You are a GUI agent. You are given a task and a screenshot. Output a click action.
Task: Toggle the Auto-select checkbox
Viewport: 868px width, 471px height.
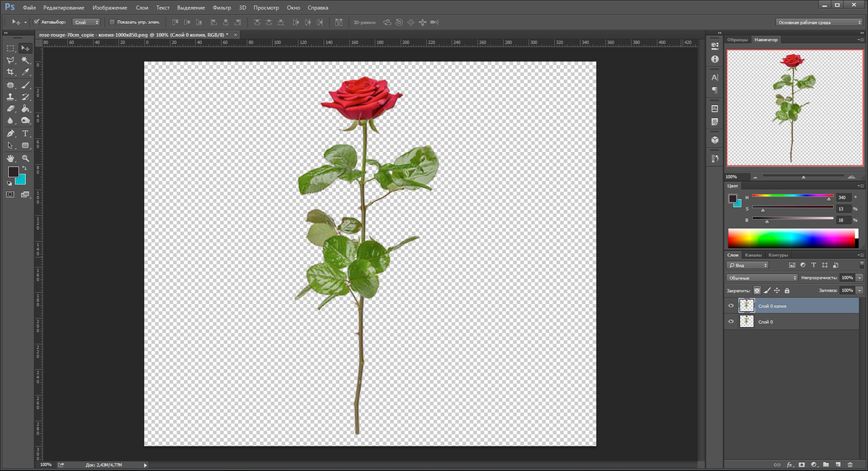[x=37, y=22]
